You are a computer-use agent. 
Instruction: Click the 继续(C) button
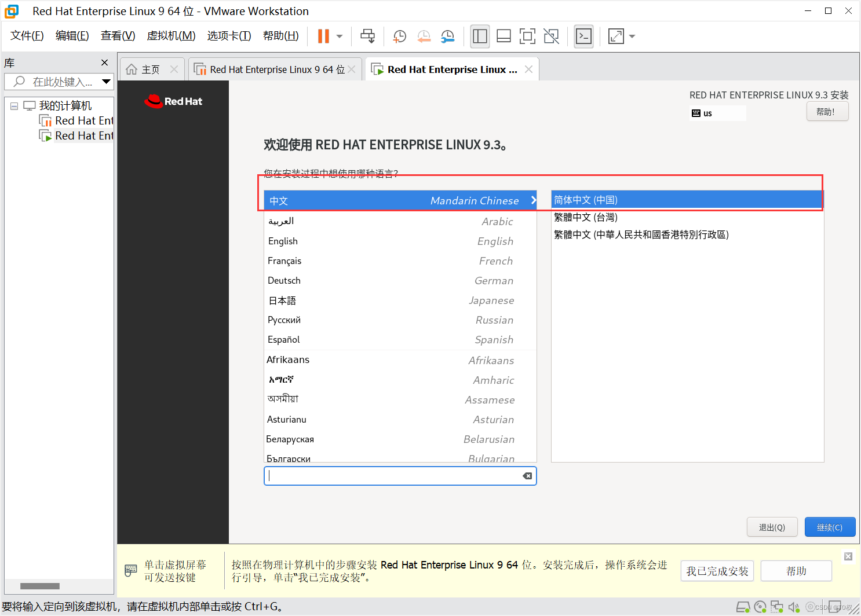[x=830, y=527]
